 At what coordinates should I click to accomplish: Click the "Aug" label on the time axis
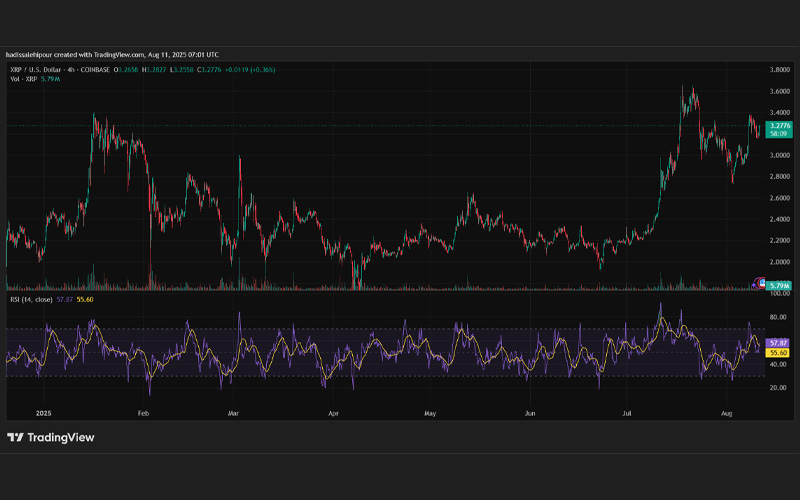pos(727,413)
